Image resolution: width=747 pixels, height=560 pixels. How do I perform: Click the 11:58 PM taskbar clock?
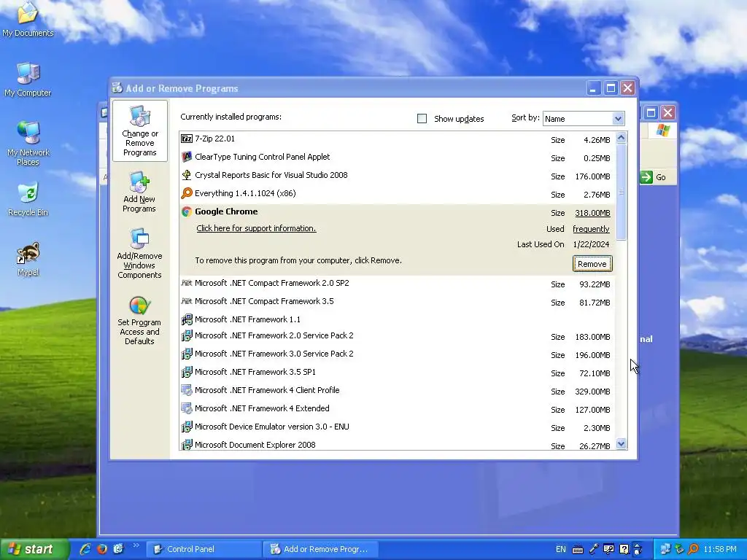pyautogui.click(x=720, y=549)
